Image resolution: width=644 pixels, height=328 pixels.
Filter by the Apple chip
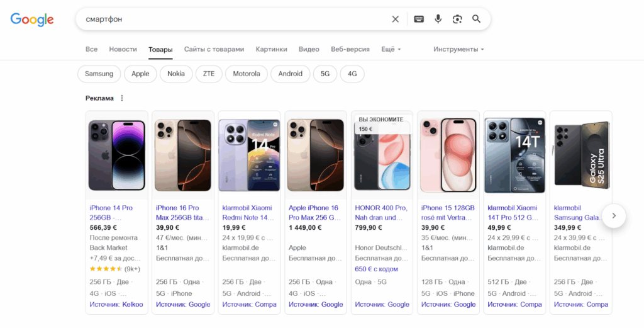pyautogui.click(x=140, y=74)
